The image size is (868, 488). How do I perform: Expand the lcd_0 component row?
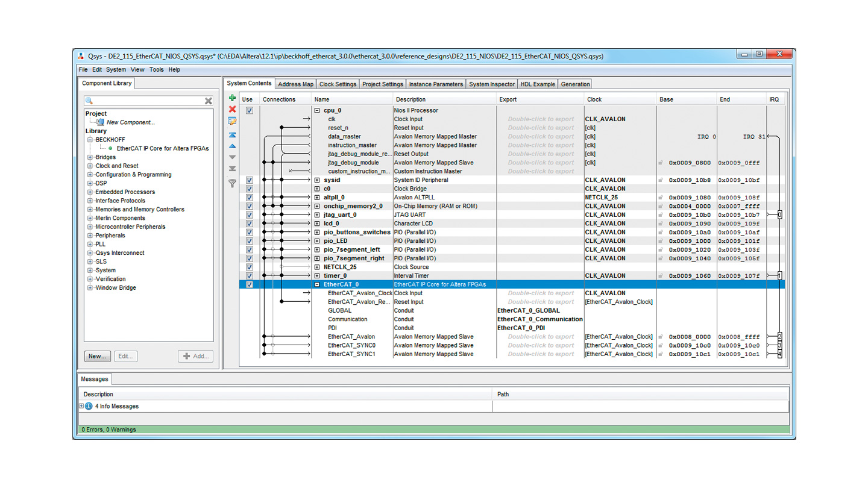317,224
